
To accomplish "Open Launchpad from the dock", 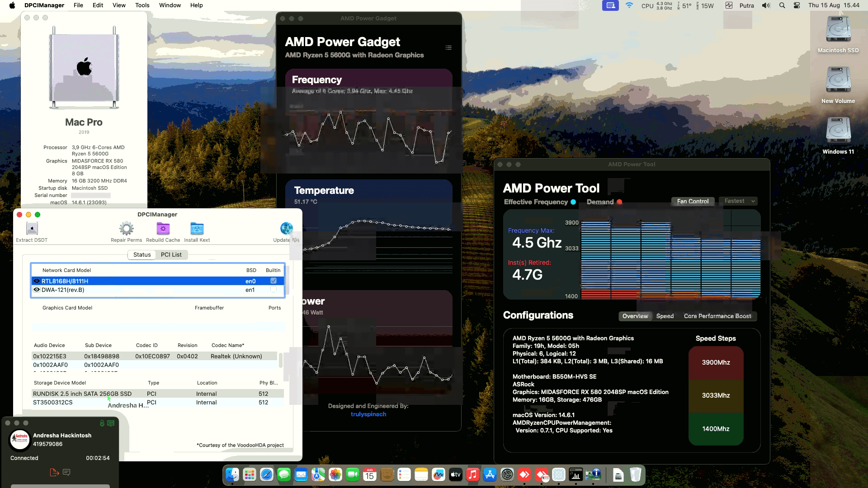I will (250, 474).
